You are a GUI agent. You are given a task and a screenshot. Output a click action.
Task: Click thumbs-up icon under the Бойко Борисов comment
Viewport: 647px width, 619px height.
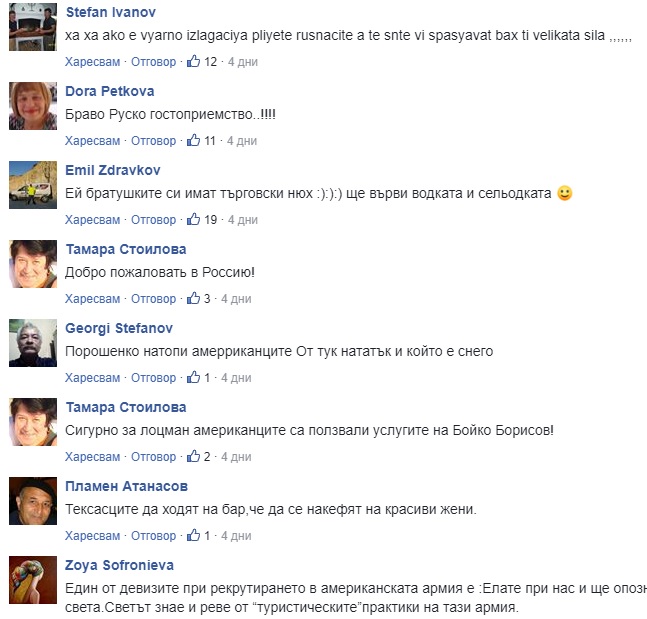click(x=194, y=456)
